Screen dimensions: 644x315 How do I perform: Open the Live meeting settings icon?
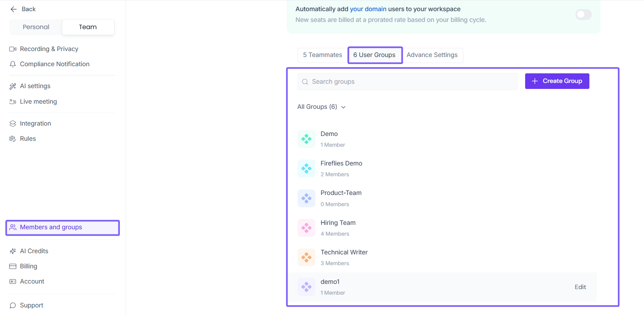(x=13, y=102)
